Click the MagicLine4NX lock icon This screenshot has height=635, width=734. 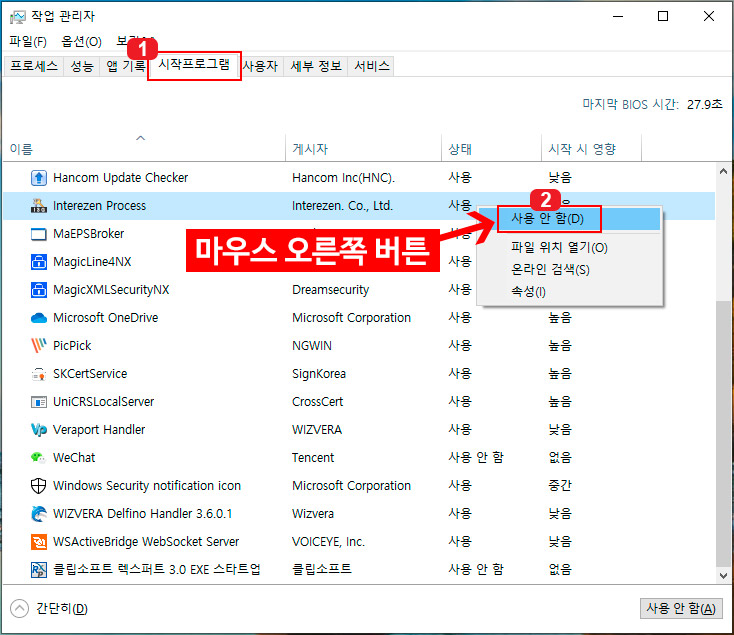coord(38,262)
